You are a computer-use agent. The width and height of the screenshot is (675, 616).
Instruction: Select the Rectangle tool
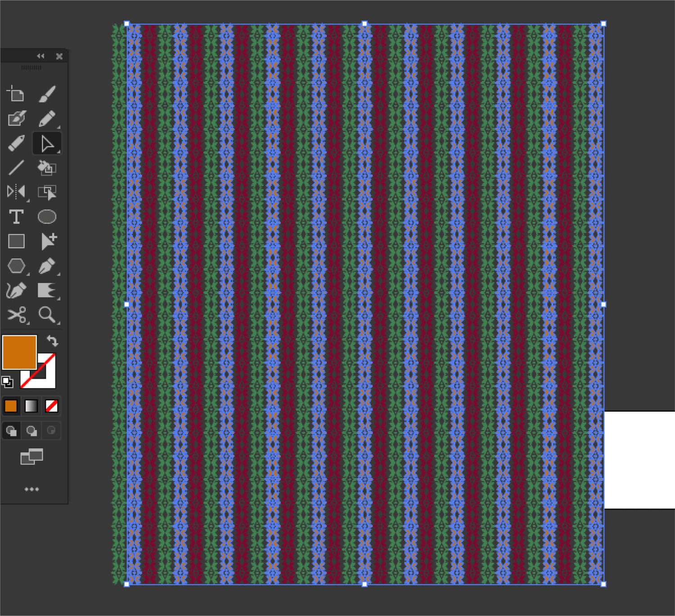click(x=17, y=242)
